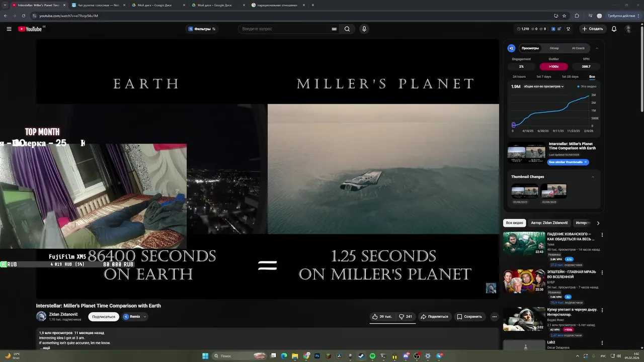Switch to the Чат рулетка голосовая browser tab

click(x=98, y=5)
